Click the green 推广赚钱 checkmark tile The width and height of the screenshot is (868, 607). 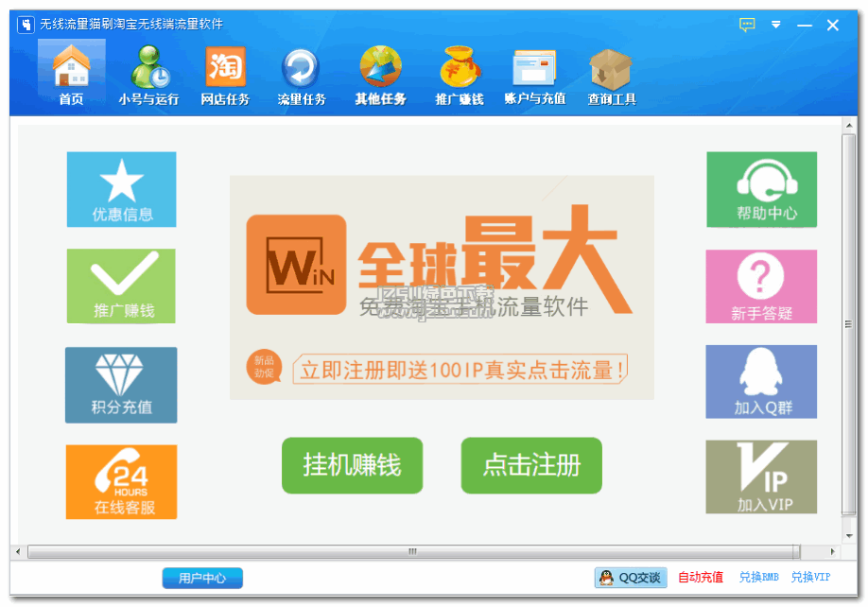[121, 286]
